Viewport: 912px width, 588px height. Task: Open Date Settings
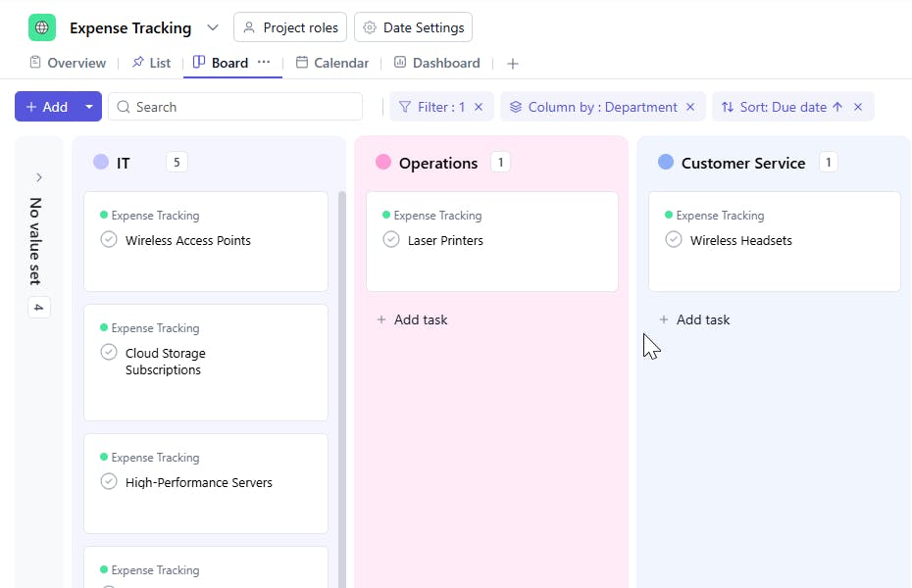(x=413, y=27)
